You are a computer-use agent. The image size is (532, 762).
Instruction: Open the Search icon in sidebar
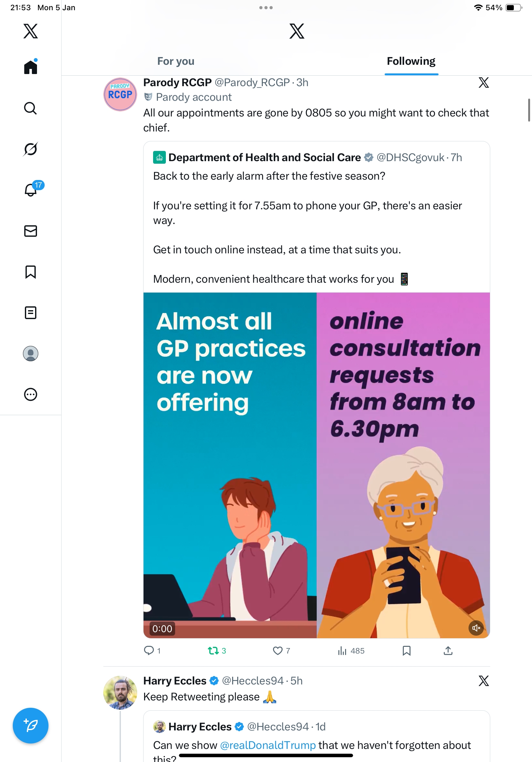pyautogui.click(x=31, y=108)
